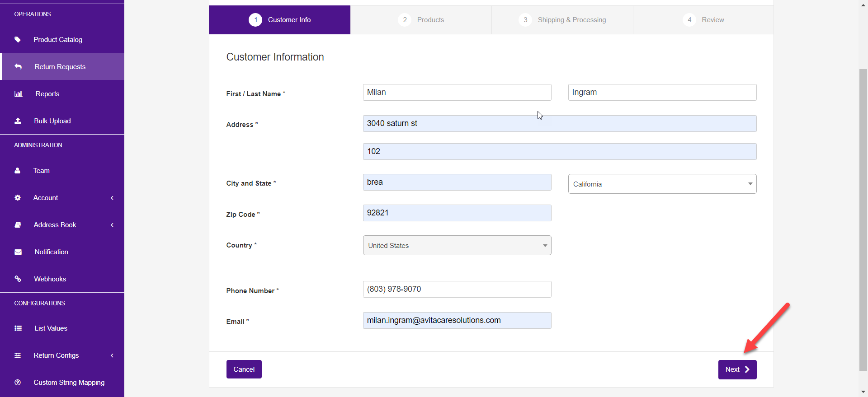Viewport: 868px width, 397px height.
Task: Click the Return Requests reply-arrow icon
Action: (x=18, y=67)
